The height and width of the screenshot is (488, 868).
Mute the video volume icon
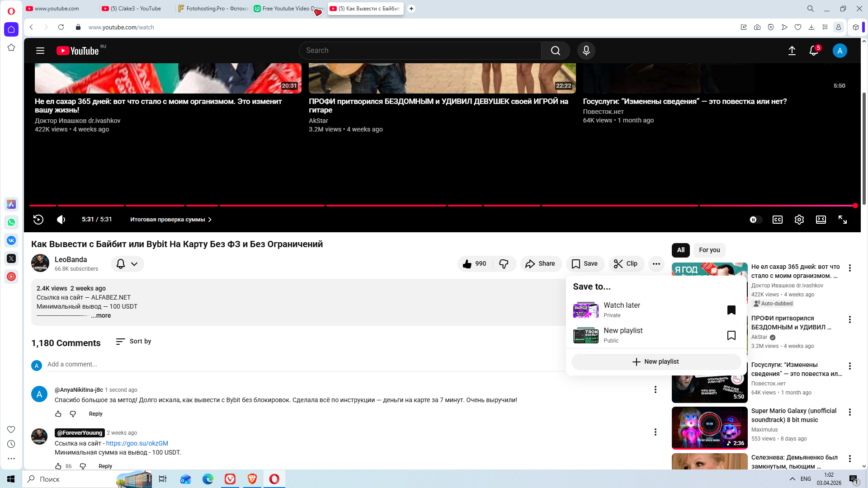(61, 220)
